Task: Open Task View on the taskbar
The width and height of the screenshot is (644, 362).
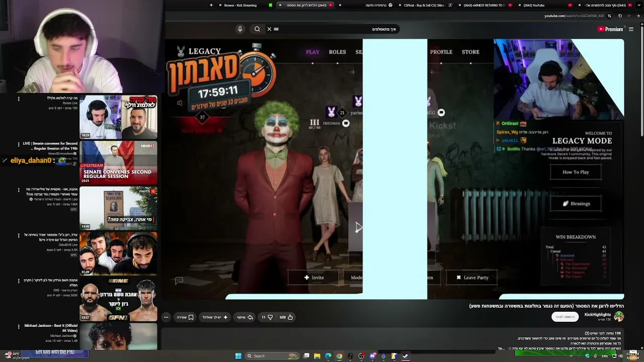Action: click(306, 356)
